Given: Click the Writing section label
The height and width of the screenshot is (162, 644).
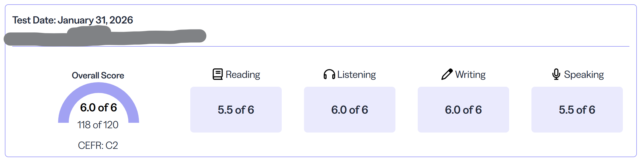Looking at the screenshot, I should (x=470, y=74).
